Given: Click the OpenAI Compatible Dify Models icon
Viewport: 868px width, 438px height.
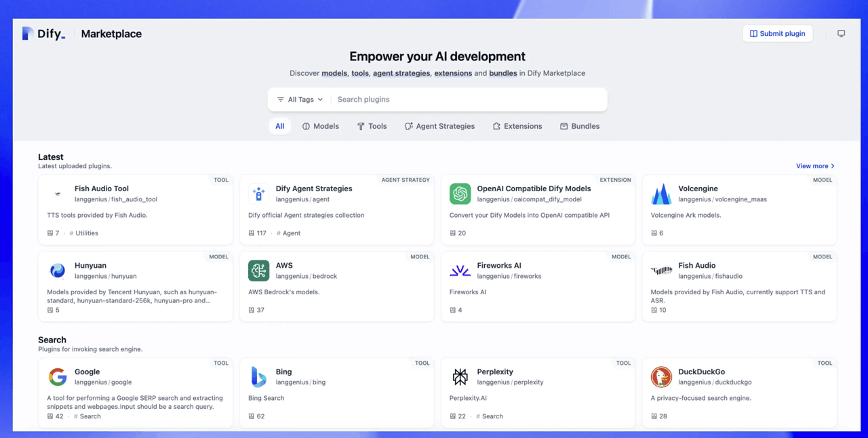Looking at the screenshot, I should tap(460, 194).
